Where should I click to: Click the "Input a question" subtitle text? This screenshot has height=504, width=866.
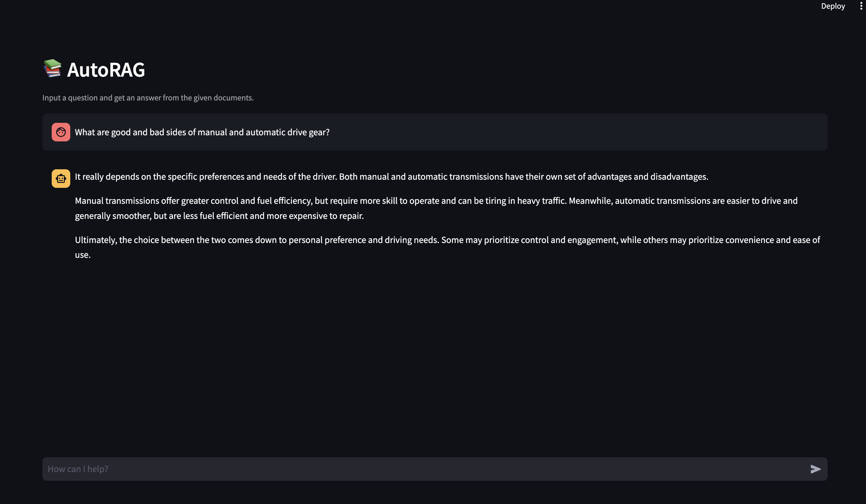[x=148, y=98]
